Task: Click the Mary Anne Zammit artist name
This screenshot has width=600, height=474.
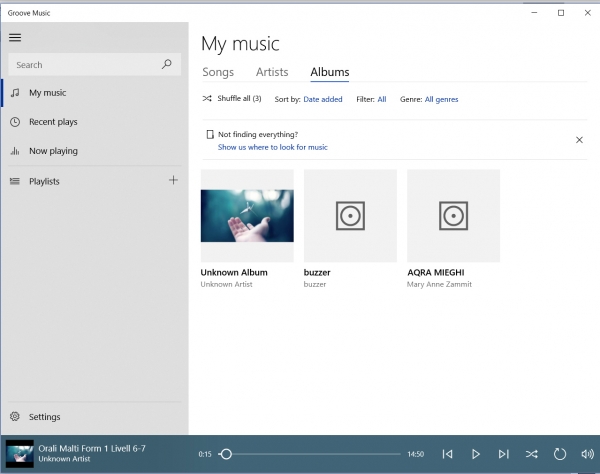Action: [439, 284]
